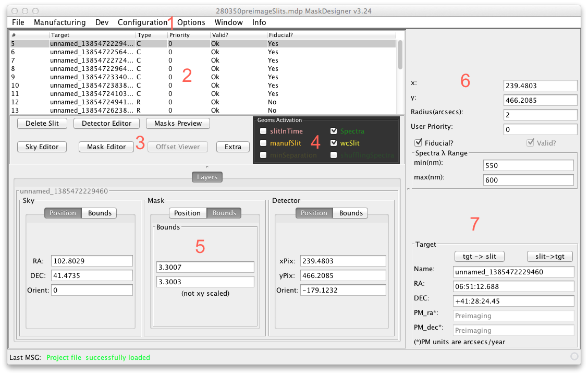Click the Detector yPix field
588x375 pixels.
(x=343, y=275)
